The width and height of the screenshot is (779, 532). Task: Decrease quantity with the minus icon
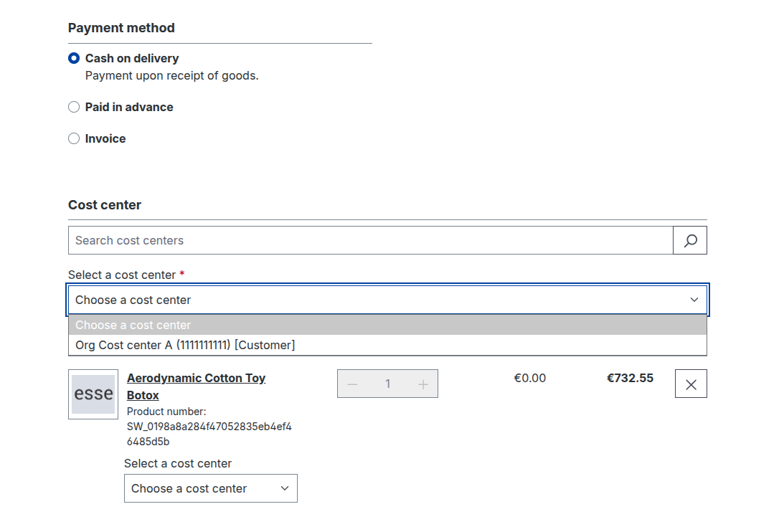pos(352,384)
